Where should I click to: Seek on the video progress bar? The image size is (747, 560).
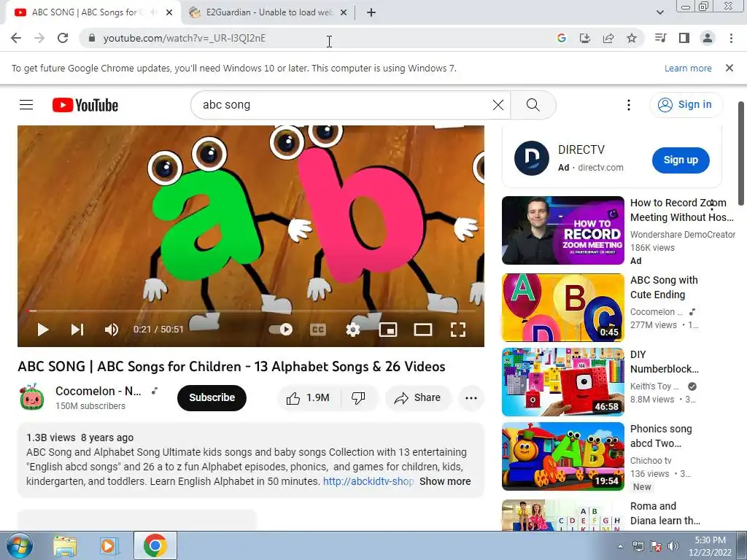pyautogui.click(x=251, y=311)
